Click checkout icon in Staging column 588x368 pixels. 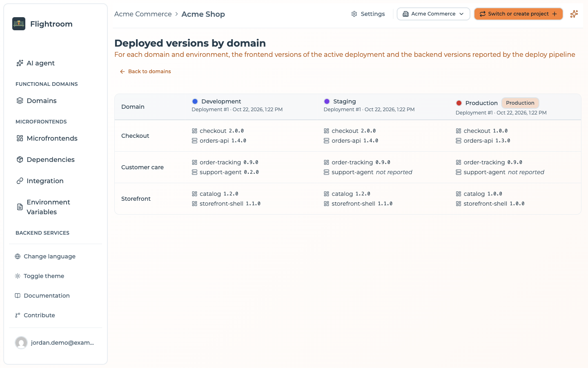coord(326,131)
